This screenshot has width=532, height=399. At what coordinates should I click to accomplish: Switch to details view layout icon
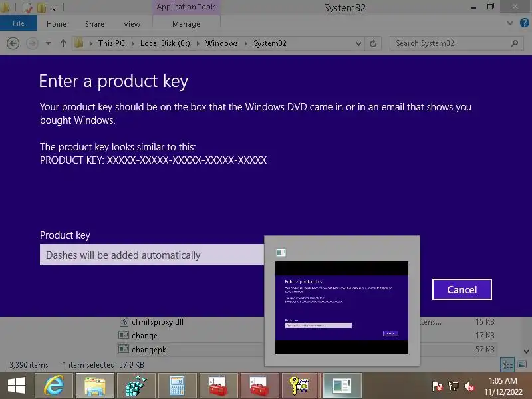tap(507, 364)
